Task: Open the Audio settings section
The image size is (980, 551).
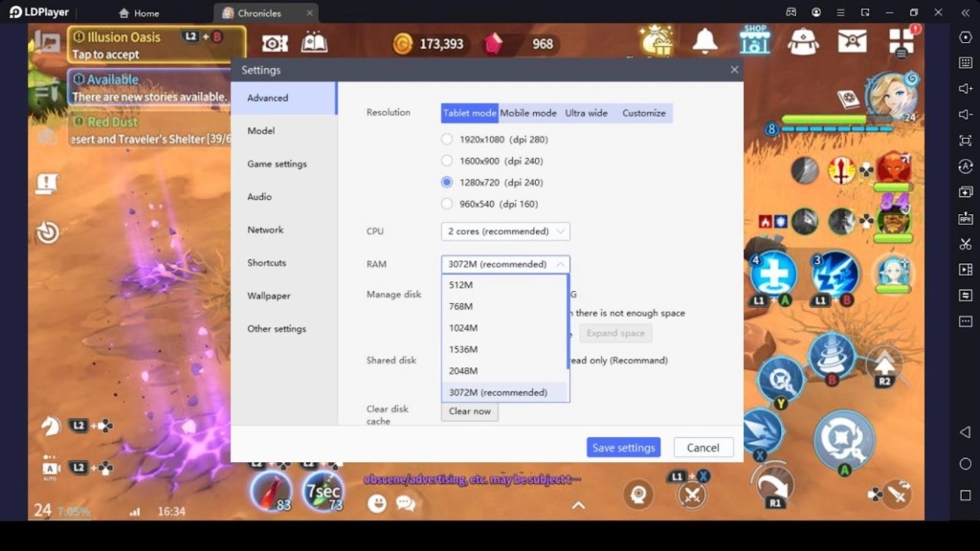Action: click(x=283, y=197)
